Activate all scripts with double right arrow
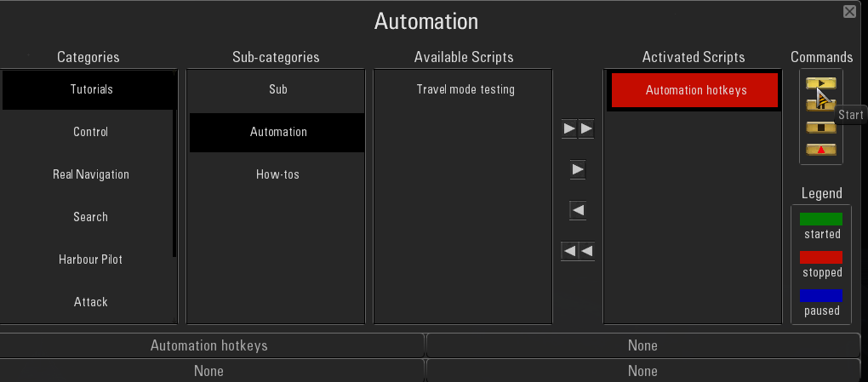 click(577, 129)
